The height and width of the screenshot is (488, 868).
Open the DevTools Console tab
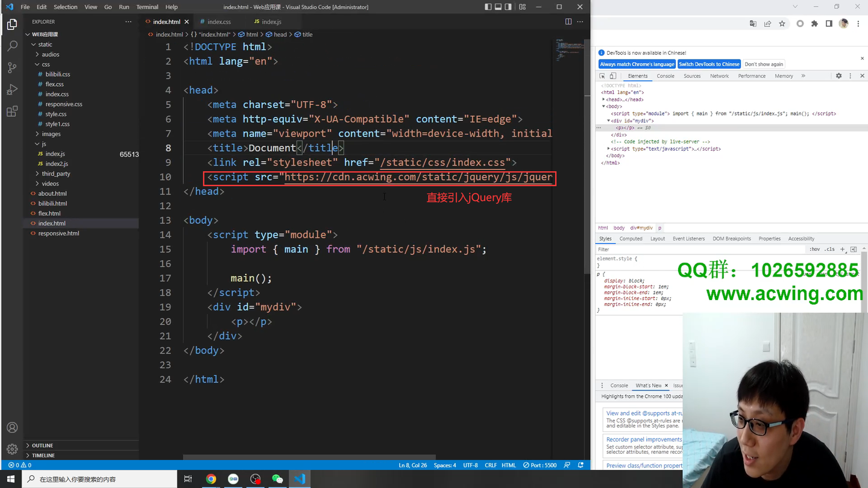[665, 76]
